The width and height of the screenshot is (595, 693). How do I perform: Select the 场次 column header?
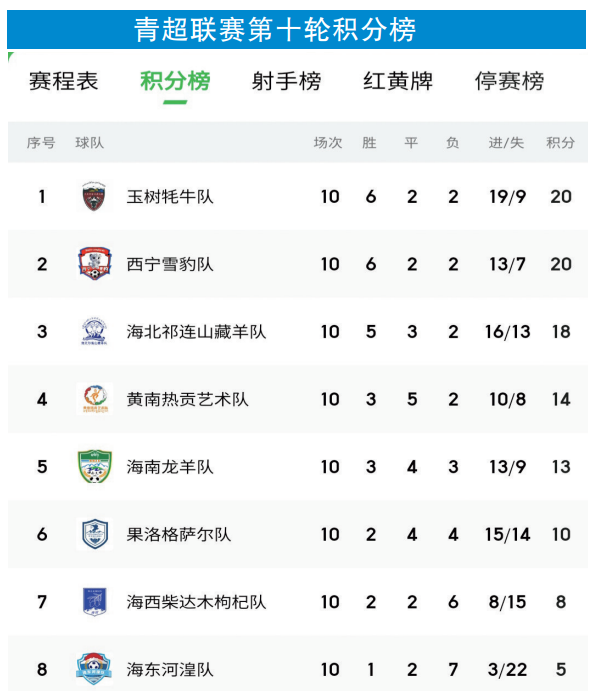point(328,143)
